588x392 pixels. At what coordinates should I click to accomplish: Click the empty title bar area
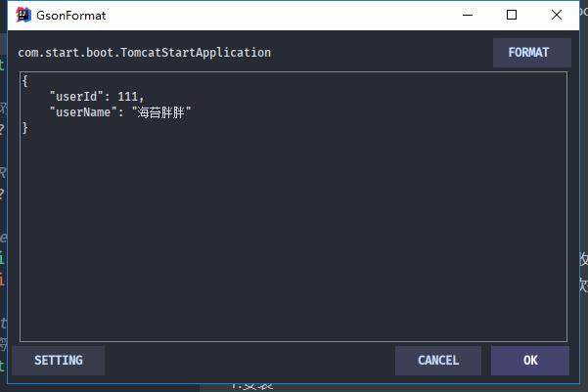click(274, 15)
